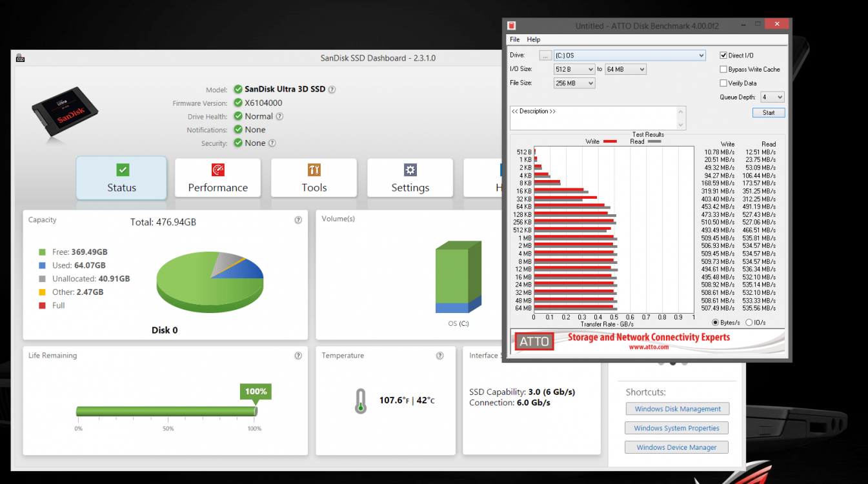Click "Disk 0" label under pie chart
868x484 pixels.
point(165,330)
